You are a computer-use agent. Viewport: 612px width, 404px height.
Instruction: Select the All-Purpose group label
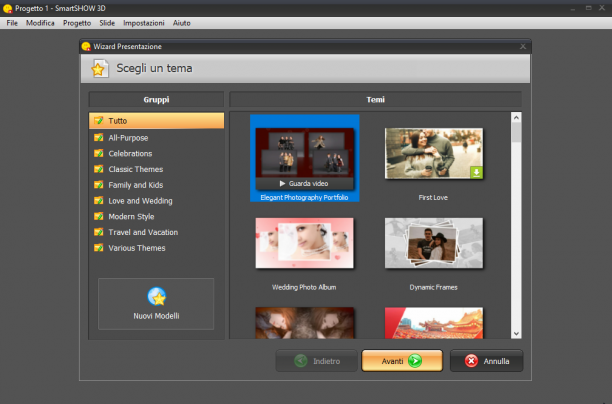pyautogui.click(x=128, y=138)
